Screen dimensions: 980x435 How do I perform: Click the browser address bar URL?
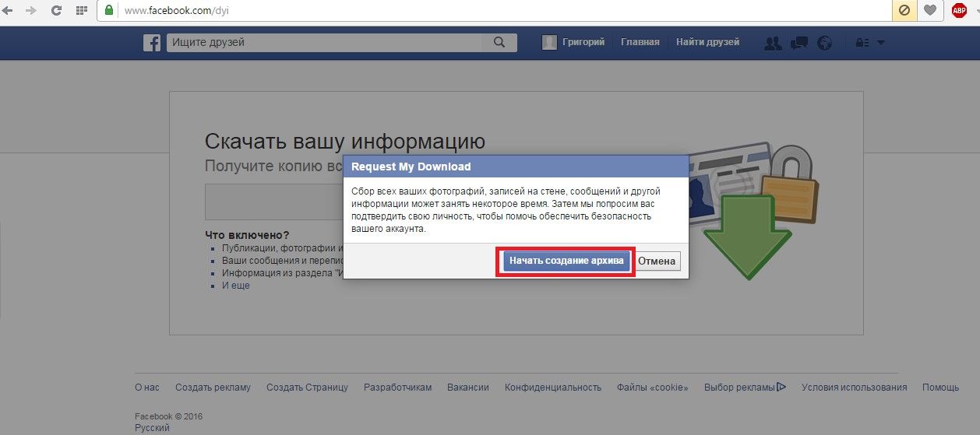tap(177, 12)
